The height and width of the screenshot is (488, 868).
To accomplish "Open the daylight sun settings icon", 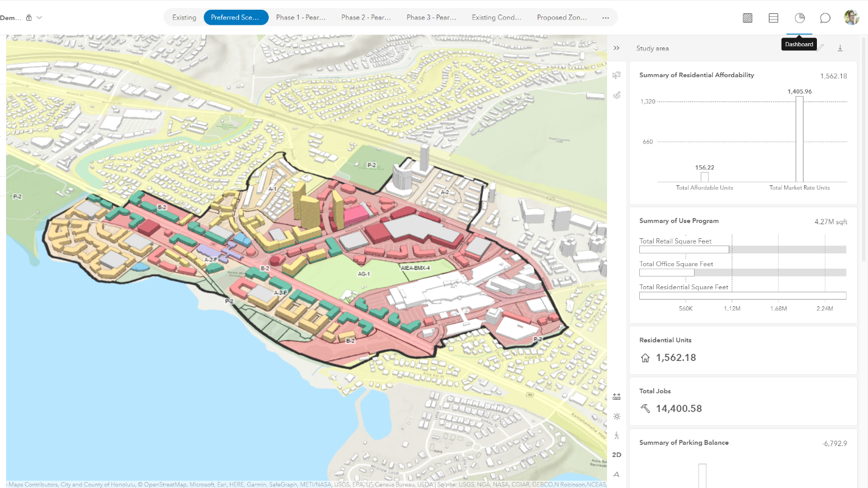I will [616, 416].
